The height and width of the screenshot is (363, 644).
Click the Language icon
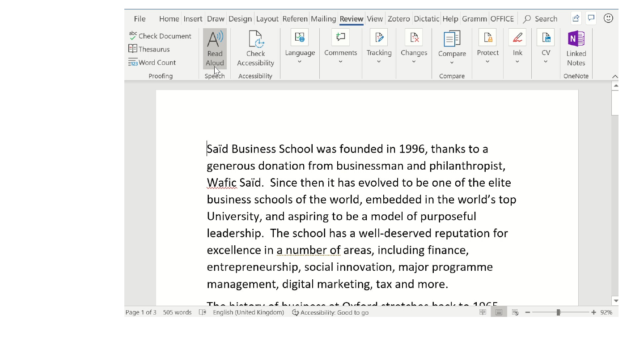(x=300, y=38)
